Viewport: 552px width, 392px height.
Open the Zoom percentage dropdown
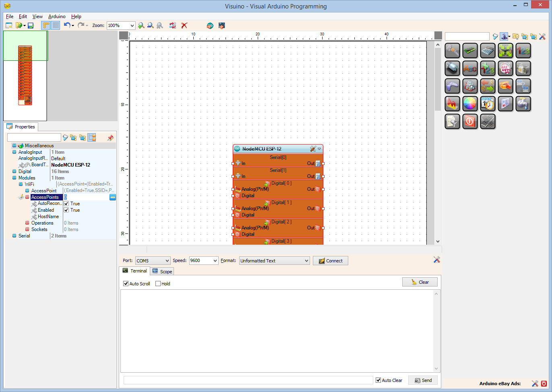pyautogui.click(x=132, y=25)
